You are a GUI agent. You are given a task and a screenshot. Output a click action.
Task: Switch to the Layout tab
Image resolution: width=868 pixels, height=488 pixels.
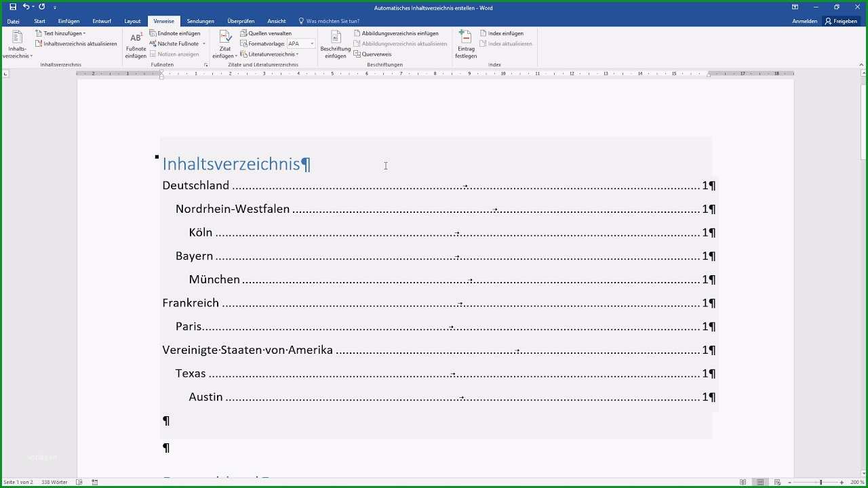pos(132,21)
